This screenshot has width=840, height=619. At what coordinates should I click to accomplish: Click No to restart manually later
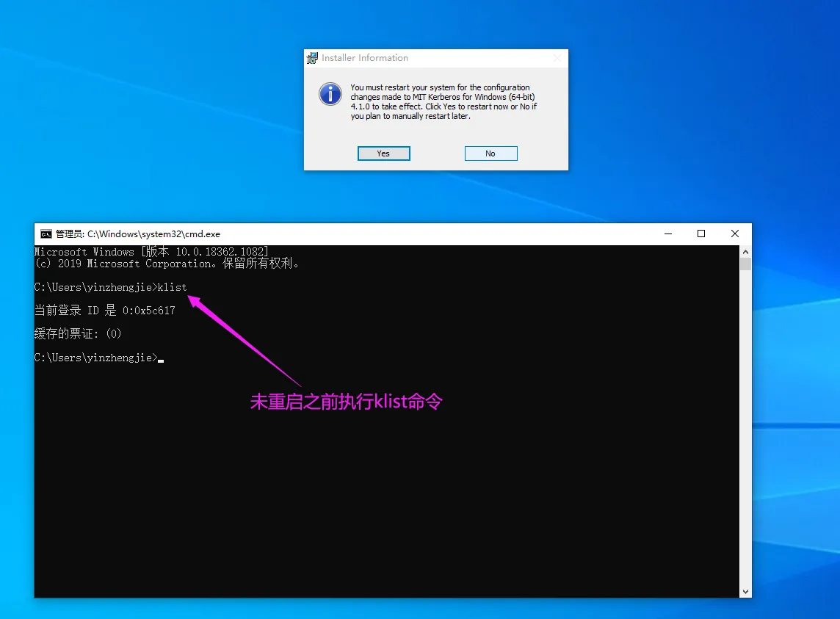tap(490, 153)
